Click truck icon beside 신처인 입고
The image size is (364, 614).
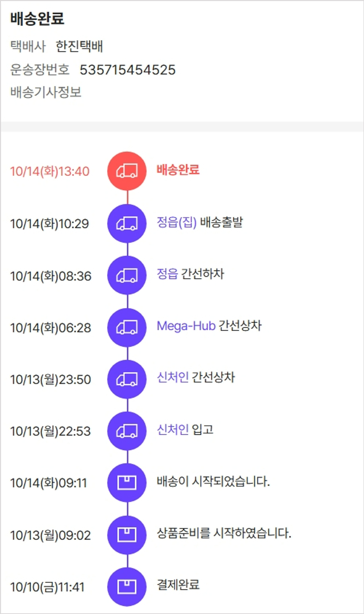(127, 431)
